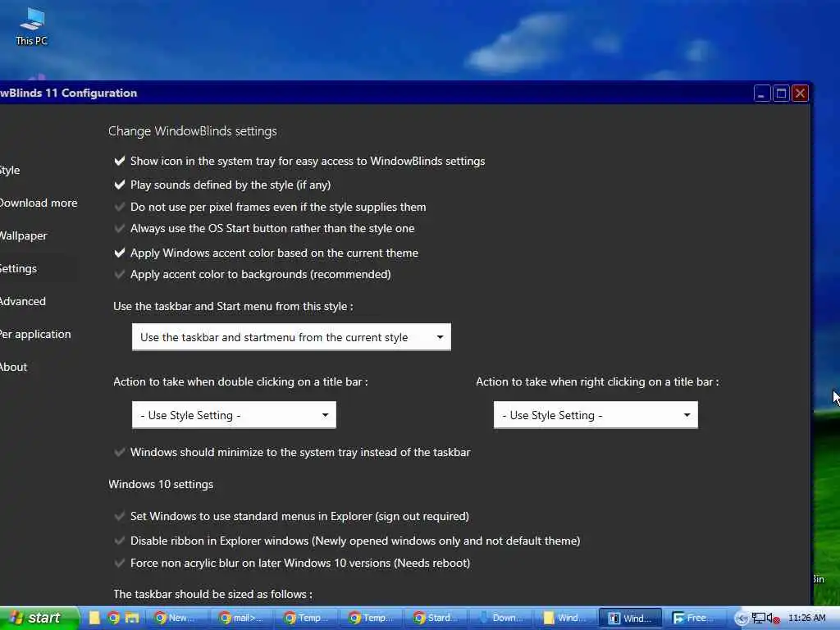Open the file explorer quick launch icon
The image size is (840, 630).
(132, 619)
